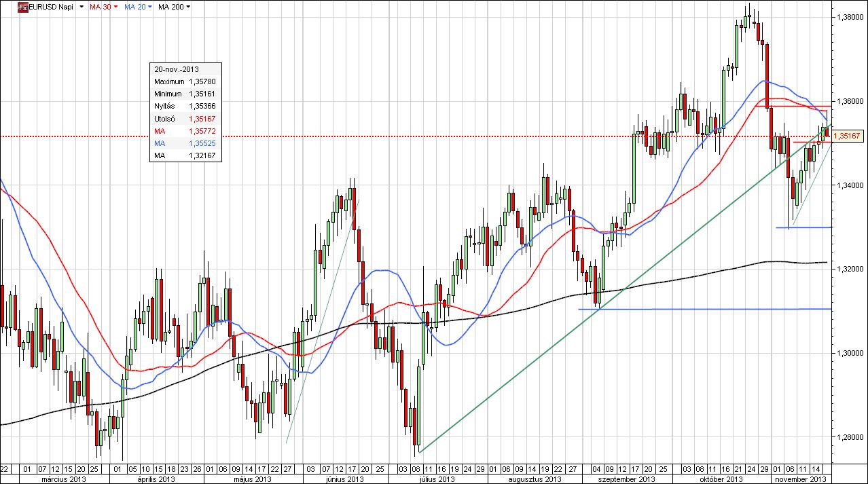
Task: Click the Minimum value 1,35161
Action: click(202, 94)
